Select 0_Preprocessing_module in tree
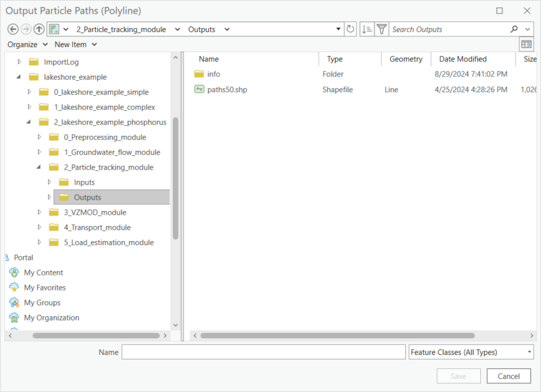 (x=105, y=137)
